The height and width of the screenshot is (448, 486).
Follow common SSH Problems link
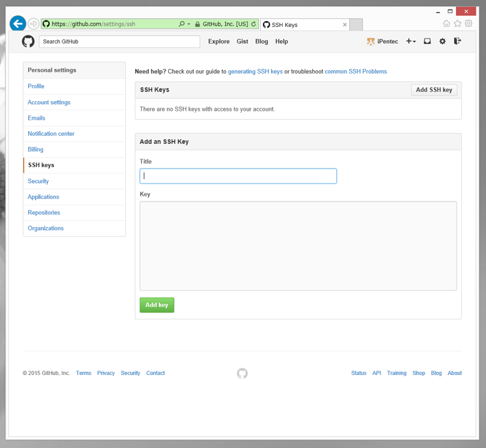356,72
